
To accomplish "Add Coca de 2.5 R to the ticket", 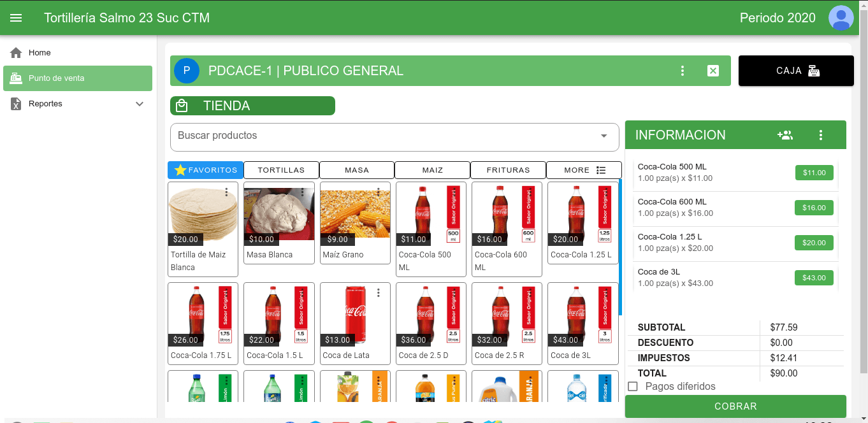I will pyautogui.click(x=507, y=324).
